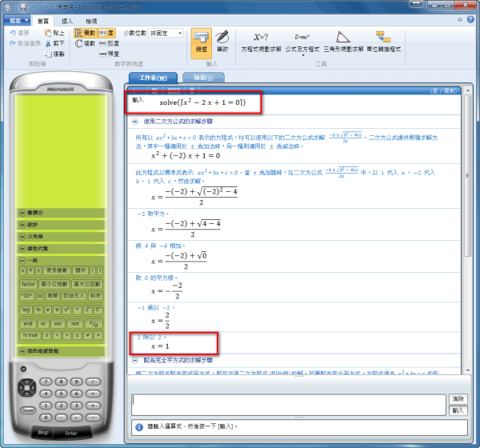Click the x = 1 result line
This screenshot has height=448, width=480.
click(160, 346)
